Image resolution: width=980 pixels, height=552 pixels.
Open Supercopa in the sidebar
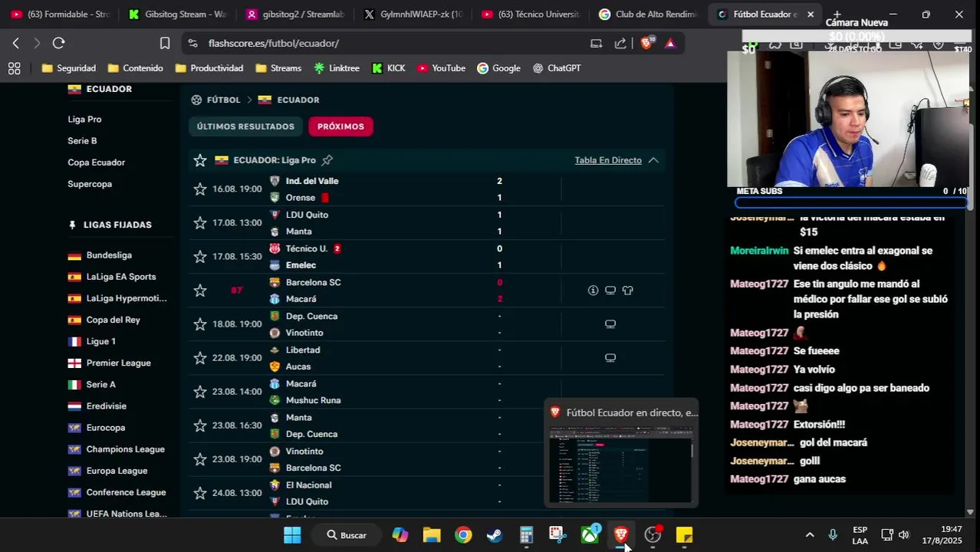pyautogui.click(x=90, y=184)
